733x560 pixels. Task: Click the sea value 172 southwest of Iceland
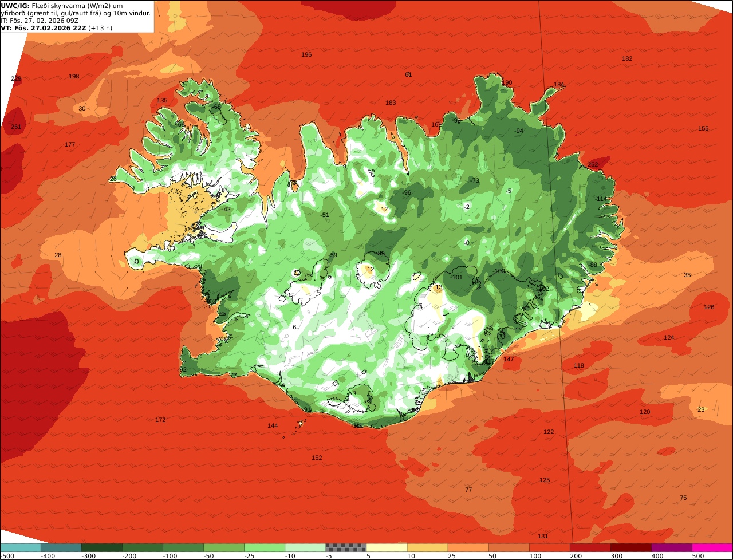pos(160,420)
